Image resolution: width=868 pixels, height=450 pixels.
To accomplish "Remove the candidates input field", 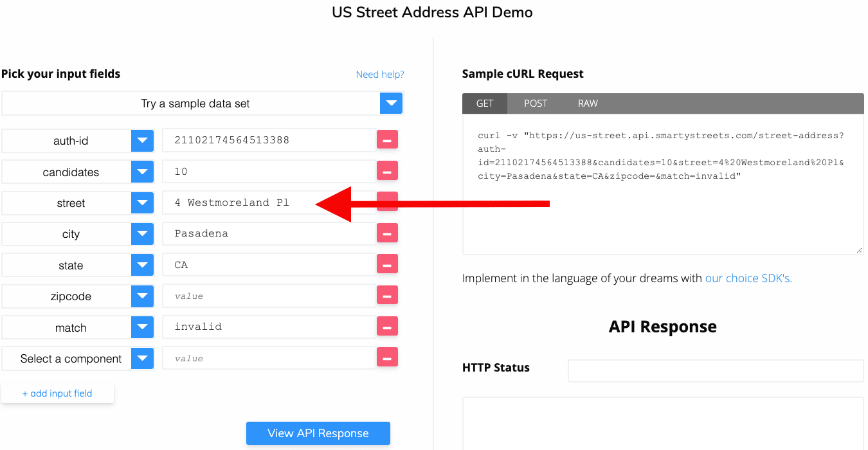I will pos(388,171).
